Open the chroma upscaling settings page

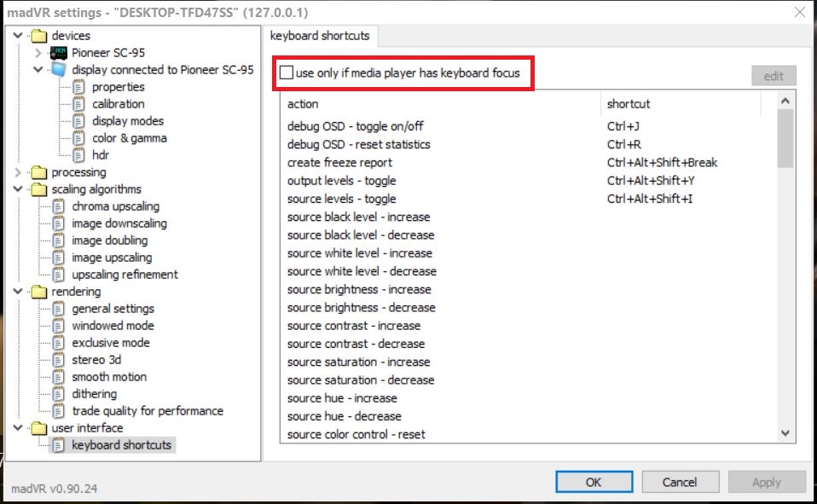click(x=115, y=206)
